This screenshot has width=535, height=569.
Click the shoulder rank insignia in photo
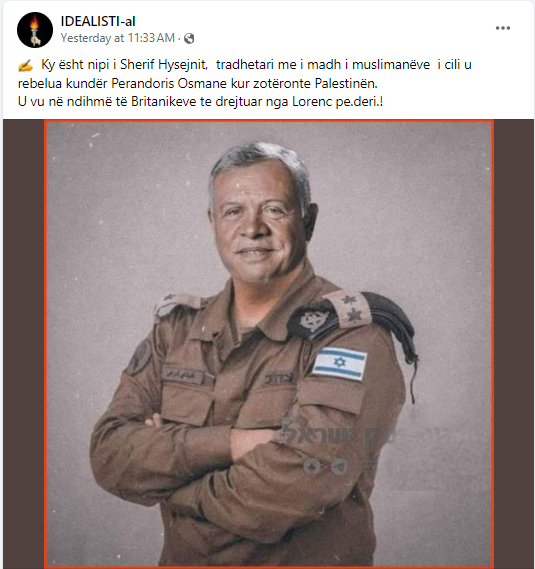(x=350, y=308)
